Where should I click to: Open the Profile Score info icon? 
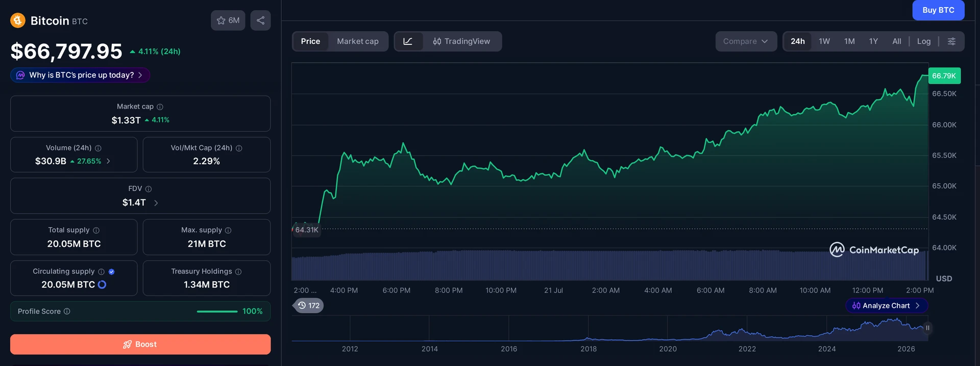pyautogui.click(x=67, y=311)
